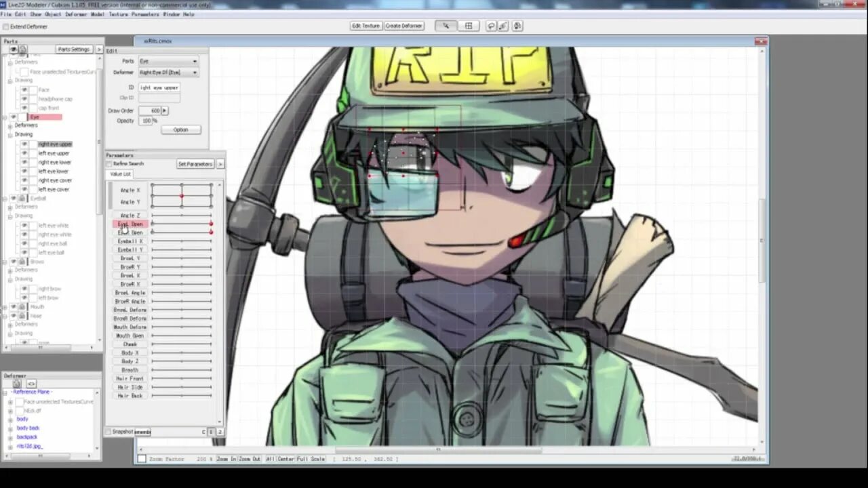The image size is (868, 488).
Task: Click the EyeL Open slider track
Action: click(x=182, y=224)
